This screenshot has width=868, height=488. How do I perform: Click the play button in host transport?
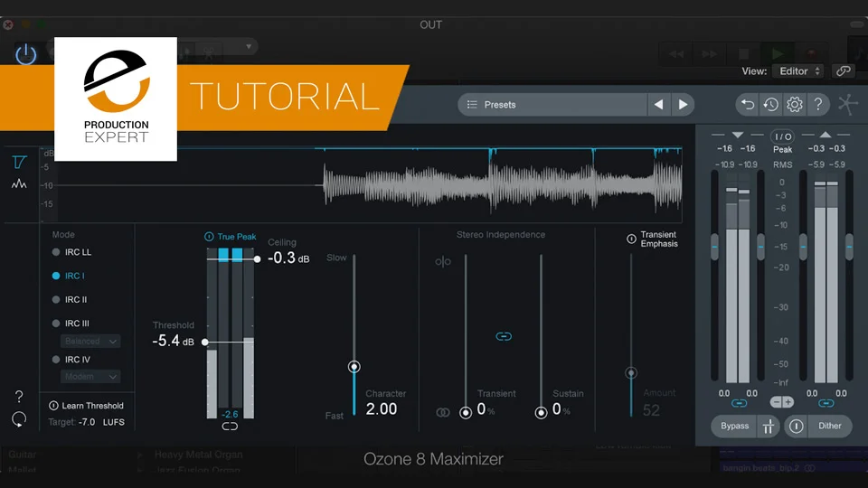[x=778, y=53]
